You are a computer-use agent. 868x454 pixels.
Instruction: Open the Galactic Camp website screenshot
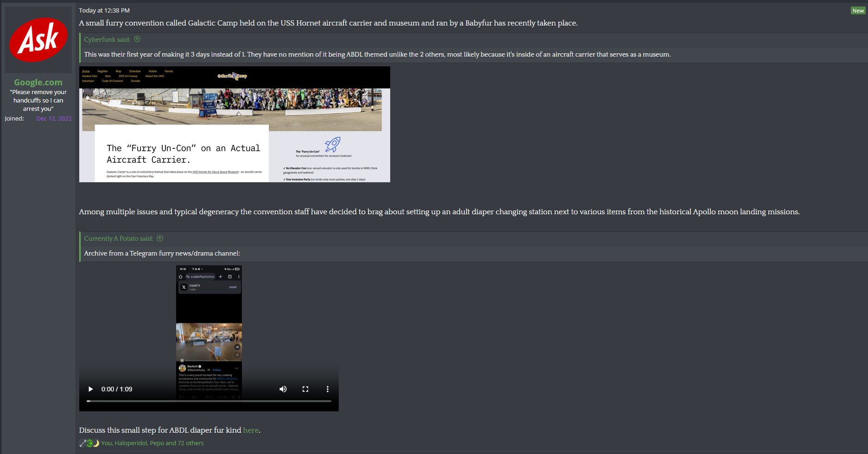234,124
